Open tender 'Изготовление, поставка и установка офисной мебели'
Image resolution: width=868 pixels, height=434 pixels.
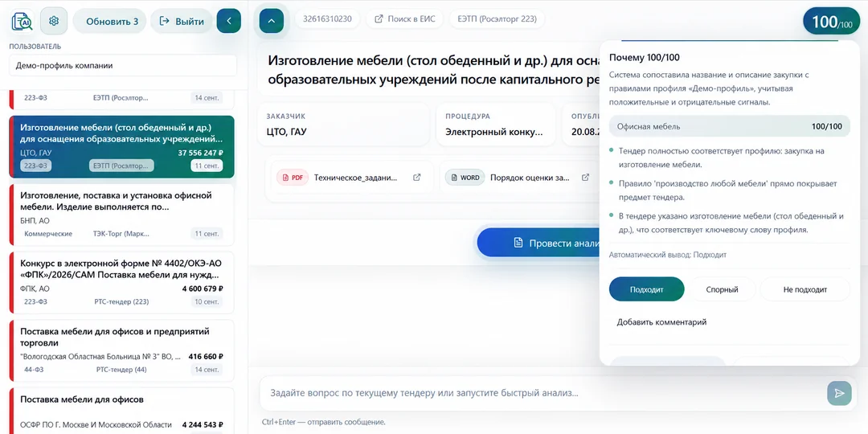click(x=122, y=215)
